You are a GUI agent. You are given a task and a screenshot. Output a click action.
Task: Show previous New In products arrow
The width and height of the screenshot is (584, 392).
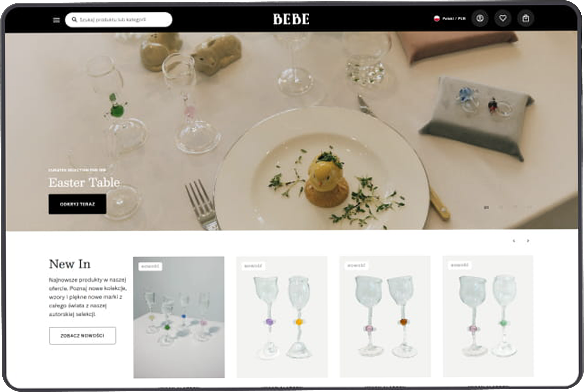[x=514, y=241]
